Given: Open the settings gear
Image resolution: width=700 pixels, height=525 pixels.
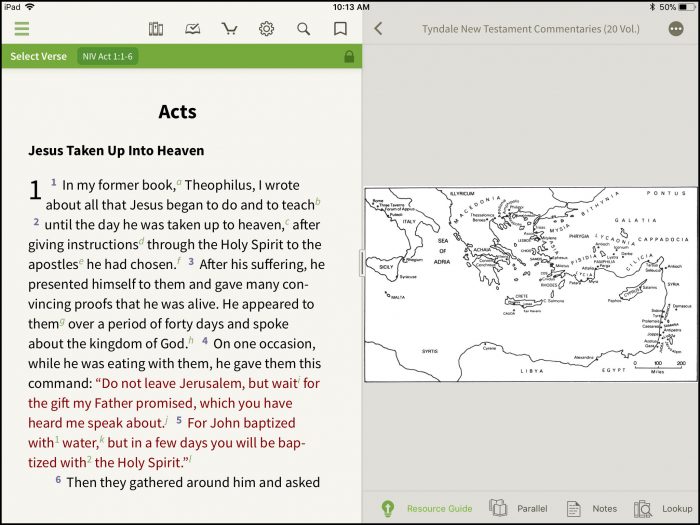Looking at the screenshot, I should (x=267, y=29).
